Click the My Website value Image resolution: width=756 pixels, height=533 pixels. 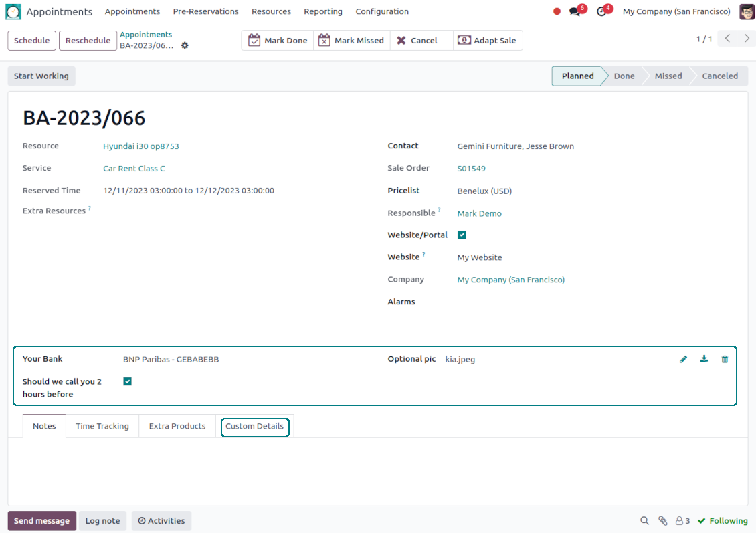point(479,258)
